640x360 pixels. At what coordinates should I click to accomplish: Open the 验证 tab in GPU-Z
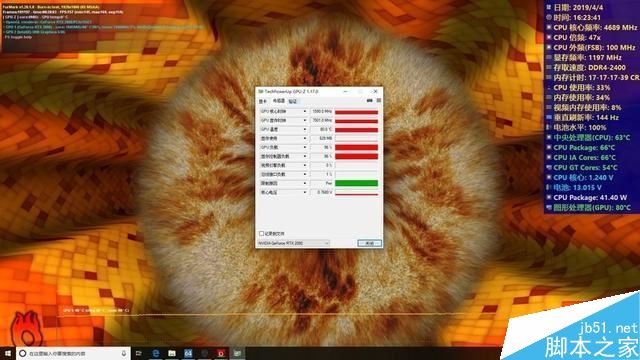[293, 101]
